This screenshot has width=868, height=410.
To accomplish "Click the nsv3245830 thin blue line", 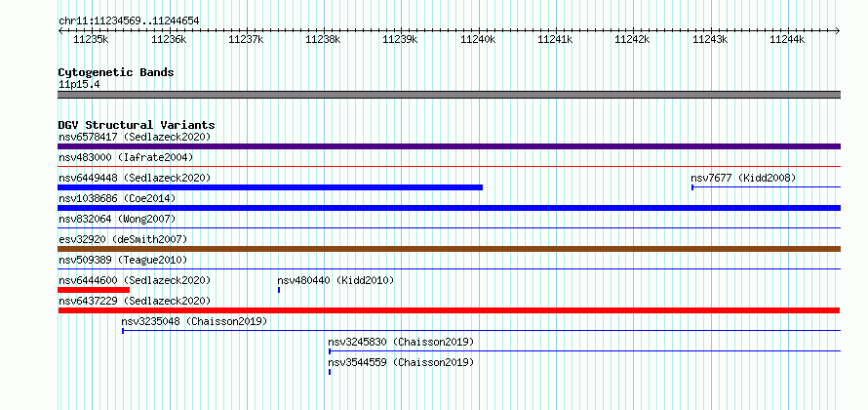I will tap(584, 350).
